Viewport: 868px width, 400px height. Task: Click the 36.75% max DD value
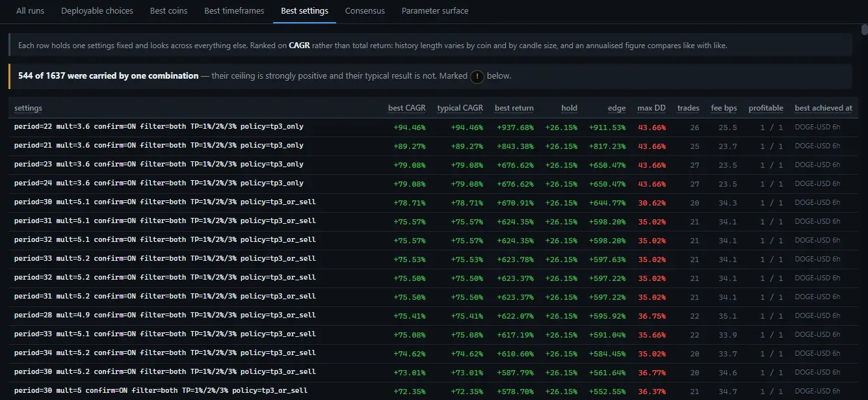coord(652,316)
